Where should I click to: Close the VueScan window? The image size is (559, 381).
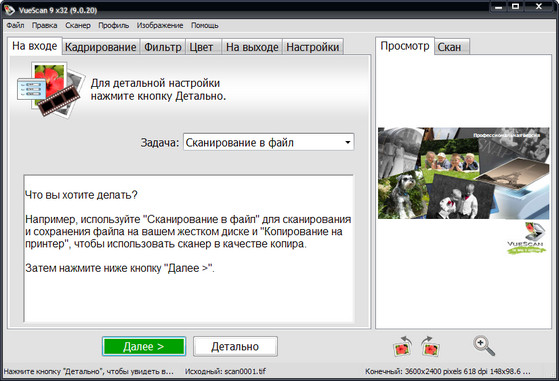point(539,7)
